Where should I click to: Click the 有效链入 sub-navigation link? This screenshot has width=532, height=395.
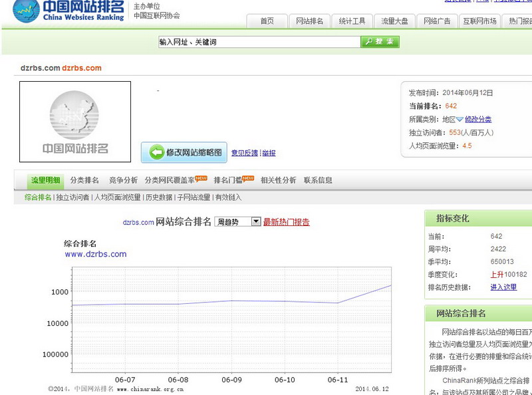click(228, 197)
